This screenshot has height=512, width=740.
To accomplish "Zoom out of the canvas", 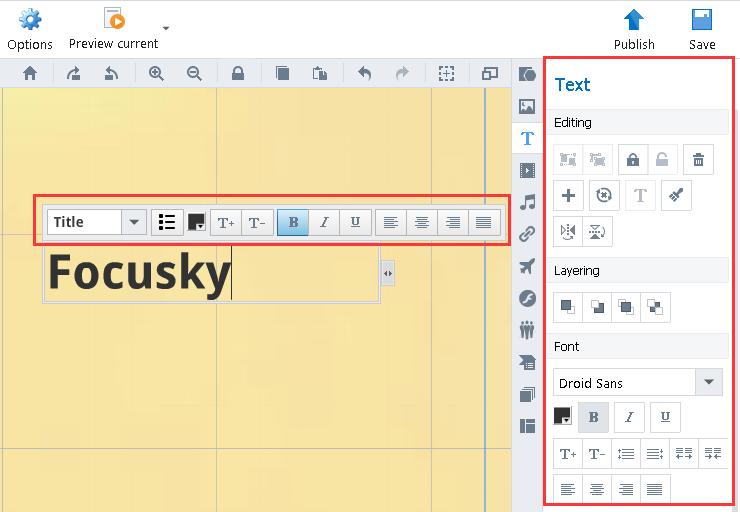I will (x=194, y=73).
